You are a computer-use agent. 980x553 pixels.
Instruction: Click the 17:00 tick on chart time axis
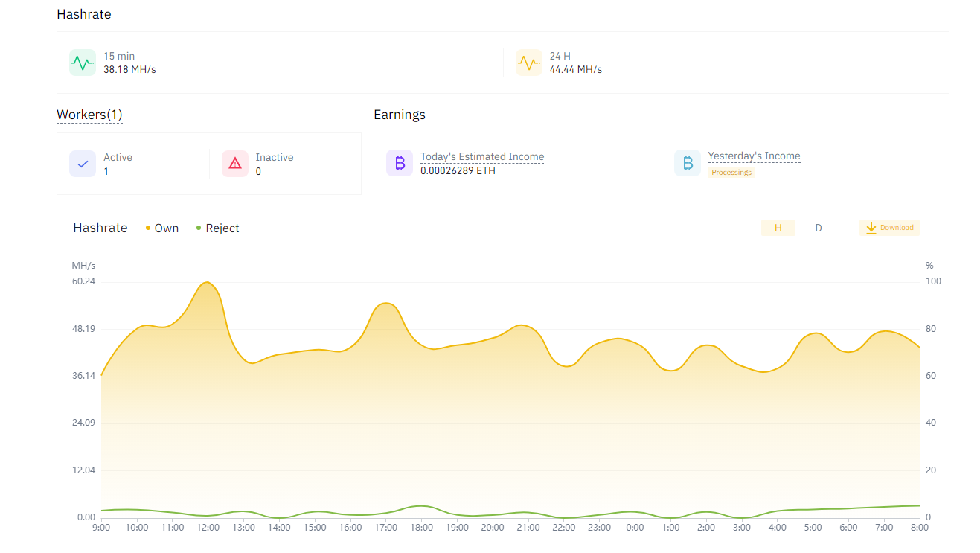click(385, 528)
